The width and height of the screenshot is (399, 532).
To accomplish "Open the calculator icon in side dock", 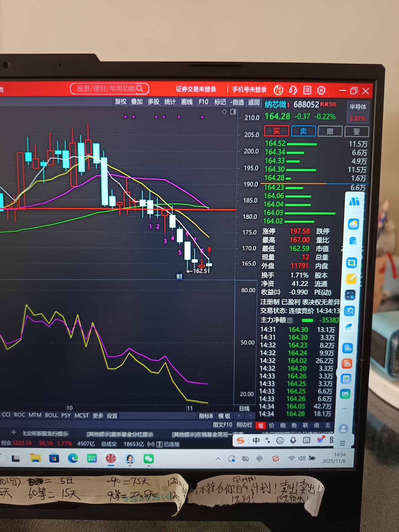I will coord(350,295).
